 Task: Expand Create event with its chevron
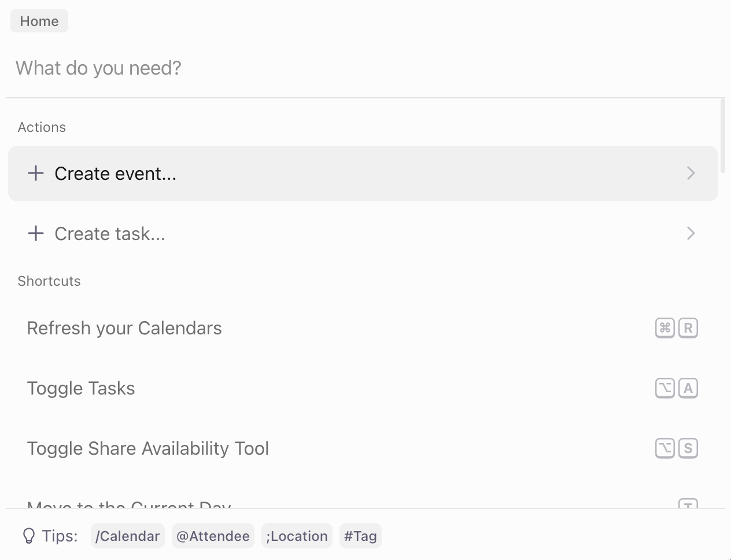coord(691,173)
